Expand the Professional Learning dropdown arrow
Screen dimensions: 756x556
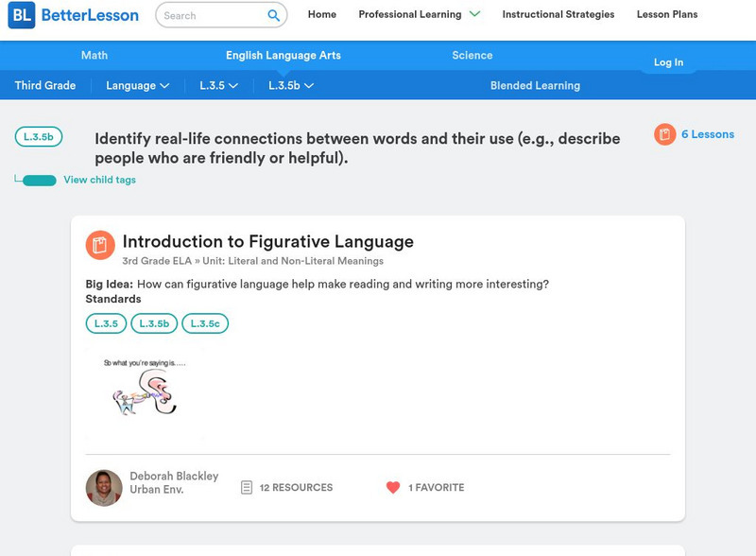[x=475, y=14]
